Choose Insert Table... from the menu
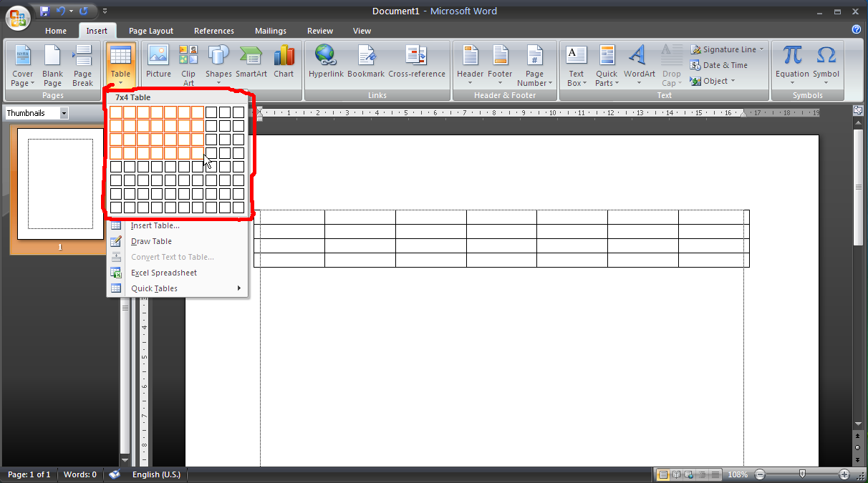Screen dimensions: 868x483 [177, 225]
